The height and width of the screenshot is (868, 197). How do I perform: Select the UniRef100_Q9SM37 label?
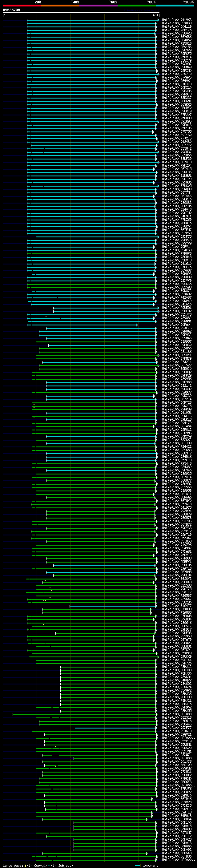pos(177,152)
